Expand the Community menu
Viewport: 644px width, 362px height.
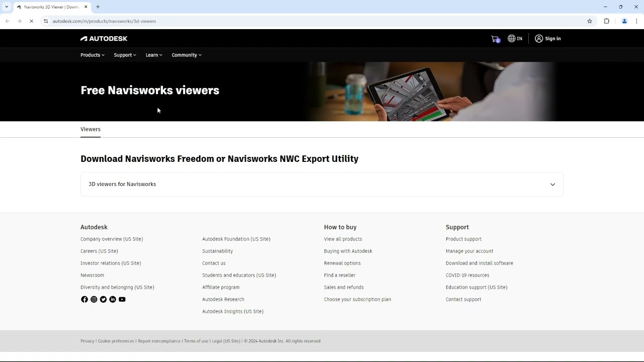(x=187, y=55)
